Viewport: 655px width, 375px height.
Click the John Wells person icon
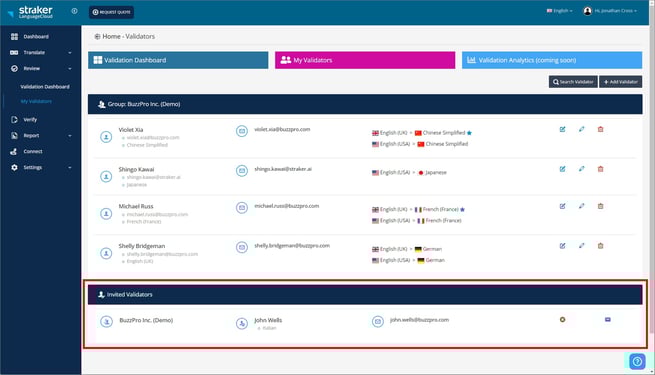coord(242,324)
